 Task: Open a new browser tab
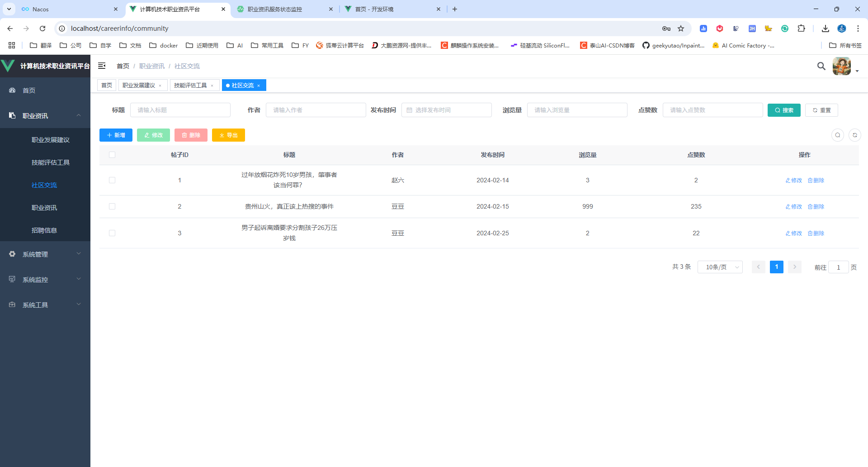tap(455, 9)
